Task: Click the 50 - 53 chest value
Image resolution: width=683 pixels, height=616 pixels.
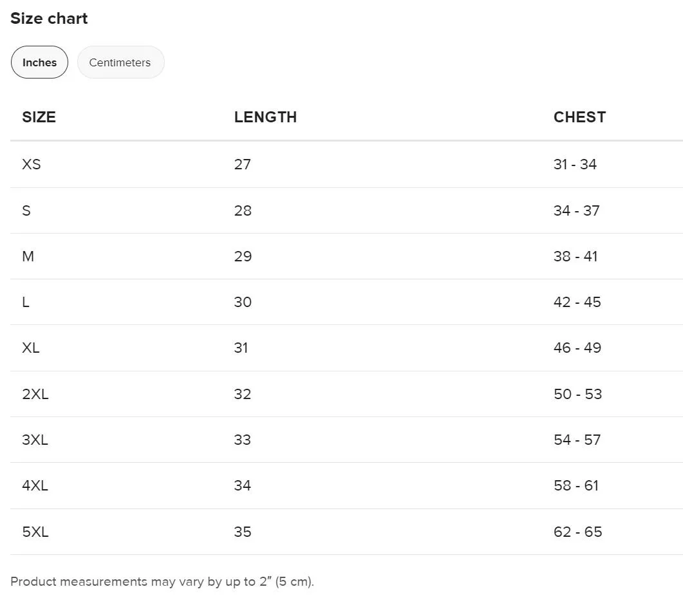Action: pos(577,394)
